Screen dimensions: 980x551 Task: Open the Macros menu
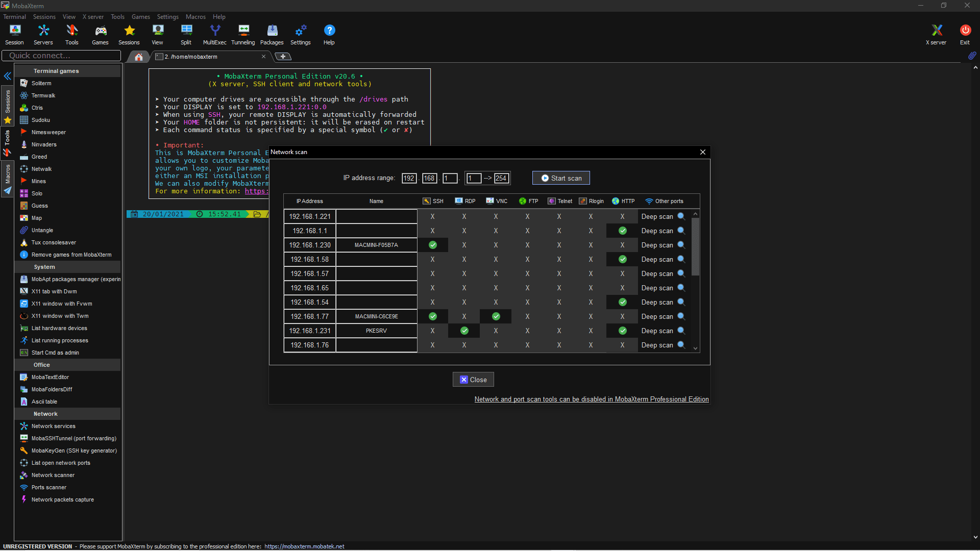(195, 17)
